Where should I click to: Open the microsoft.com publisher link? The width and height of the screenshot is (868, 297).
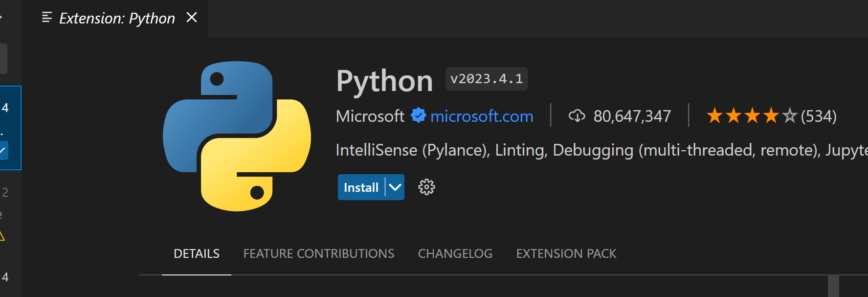(x=482, y=116)
